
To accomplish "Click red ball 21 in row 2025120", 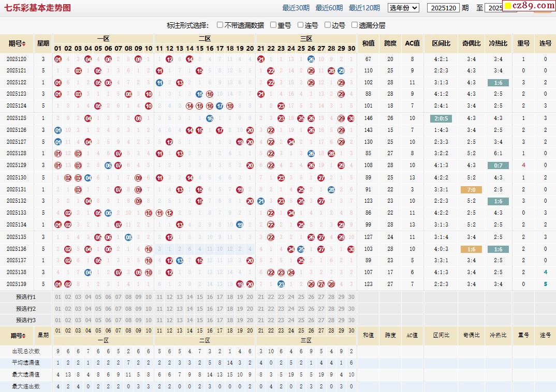I will [x=260, y=59].
